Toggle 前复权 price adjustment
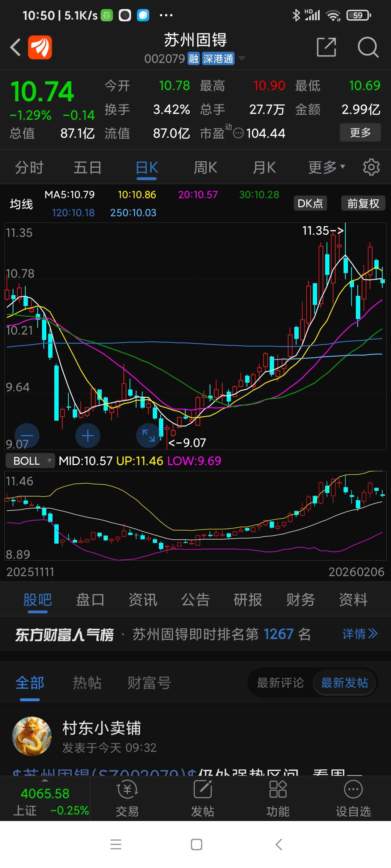 pos(363,203)
